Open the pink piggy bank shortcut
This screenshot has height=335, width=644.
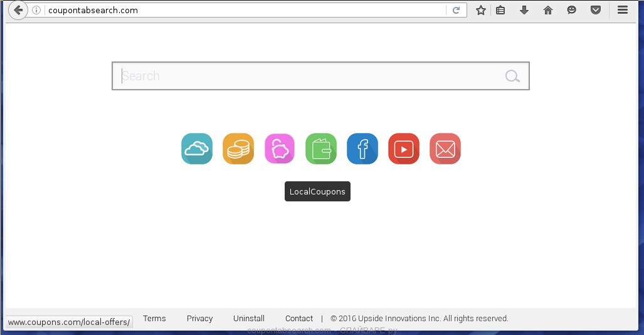click(x=280, y=149)
